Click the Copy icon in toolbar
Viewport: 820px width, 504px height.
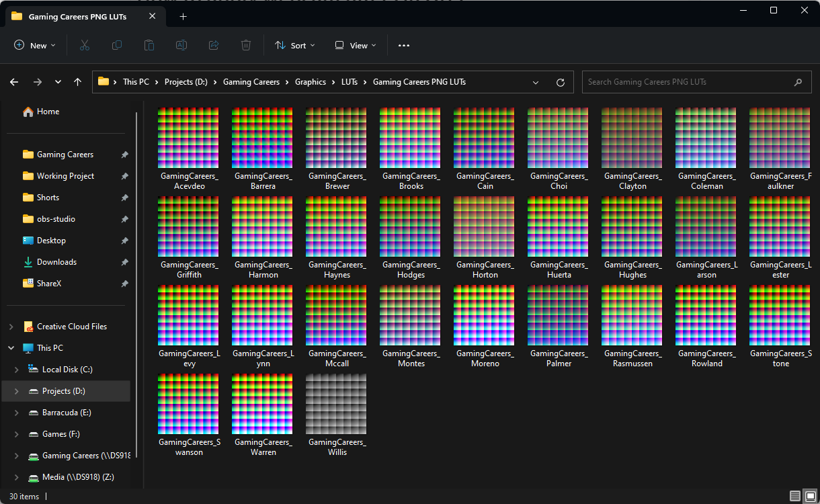tap(117, 45)
